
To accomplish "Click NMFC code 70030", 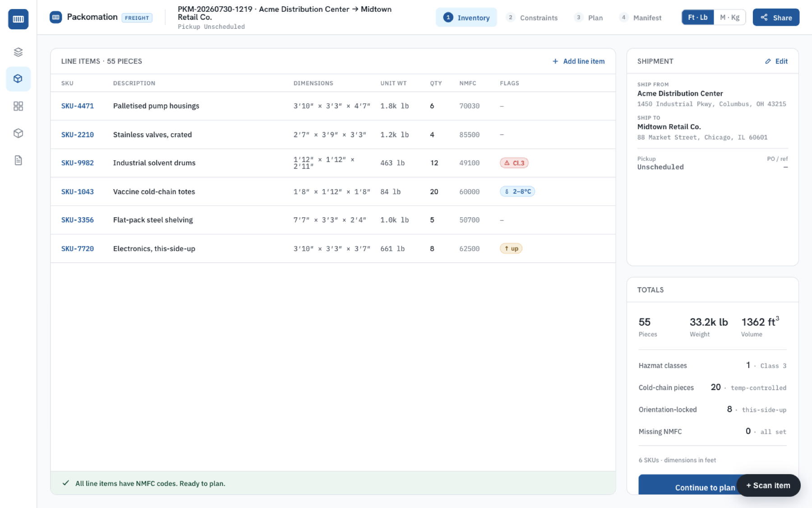I will (470, 106).
